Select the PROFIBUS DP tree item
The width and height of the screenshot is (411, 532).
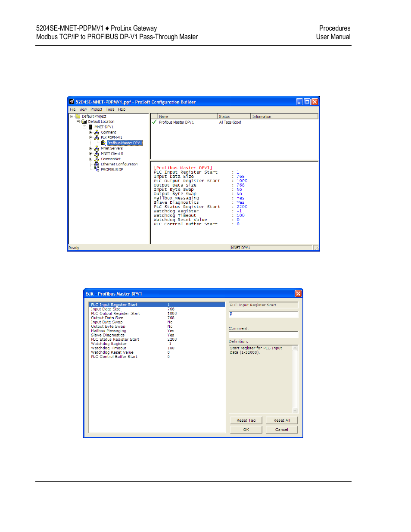tap(112, 169)
